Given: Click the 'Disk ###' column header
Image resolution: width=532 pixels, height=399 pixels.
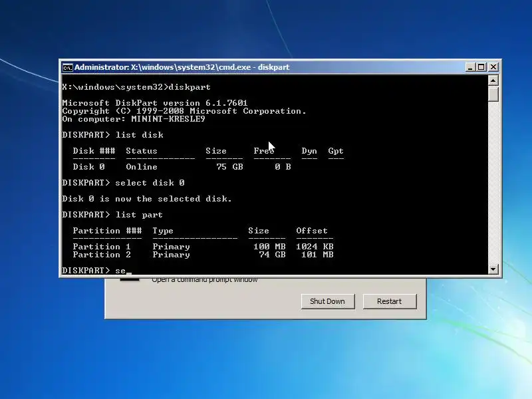Looking at the screenshot, I should (94, 151).
